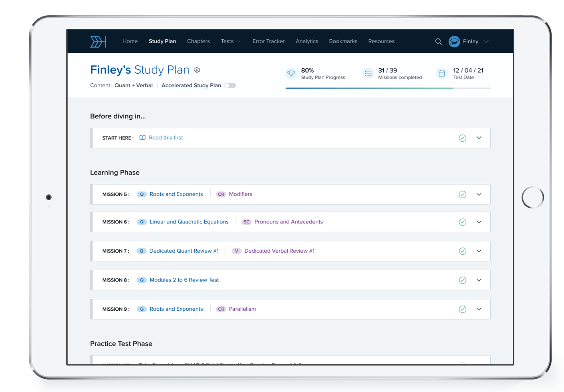The width and height of the screenshot is (564, 392).
Task: Expand the Mission 6 row
Action: coord(479,222)
